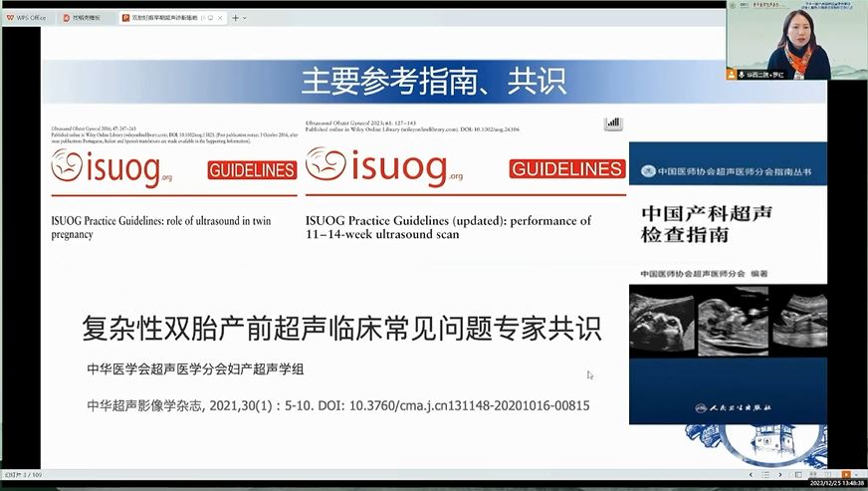The image size is (868, 491).
Task: Click the first ISUOG Guidelines logo
Action: pyautogui.click(x=111, y=169)
